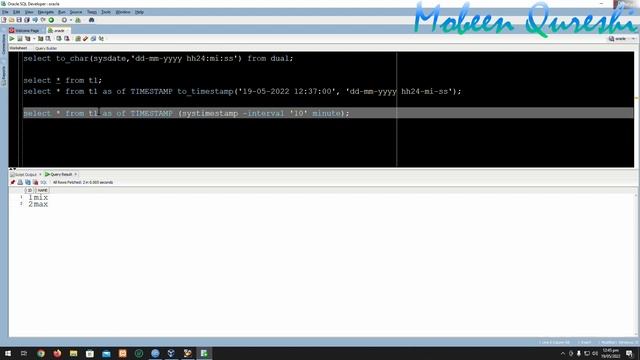Open the connection selector dropdown at top right

pyautogui.click(x=633, y=39)
